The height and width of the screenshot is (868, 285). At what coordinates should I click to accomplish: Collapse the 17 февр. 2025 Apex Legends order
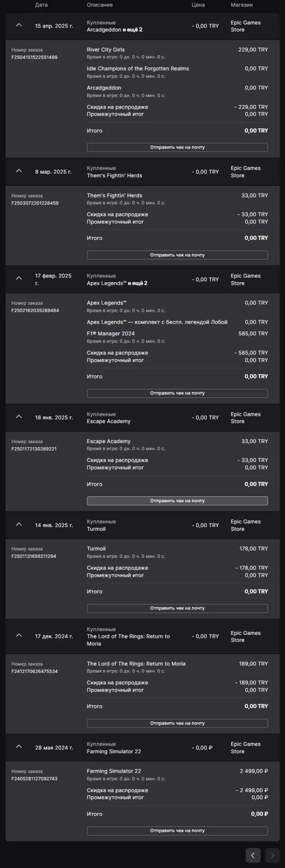click(x=19, y=278)
